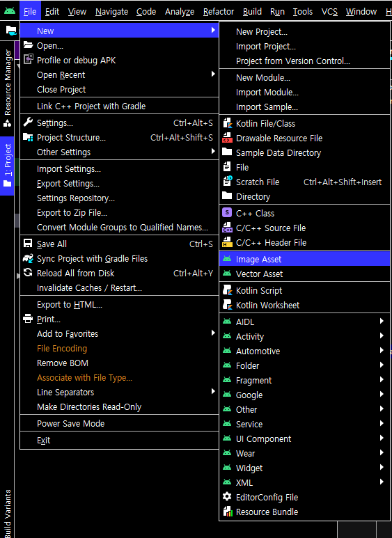Image resolution: width=392 pixels, height=538 pixels.
Task: Open the 1: Project side tab
Action: [8, 166]
